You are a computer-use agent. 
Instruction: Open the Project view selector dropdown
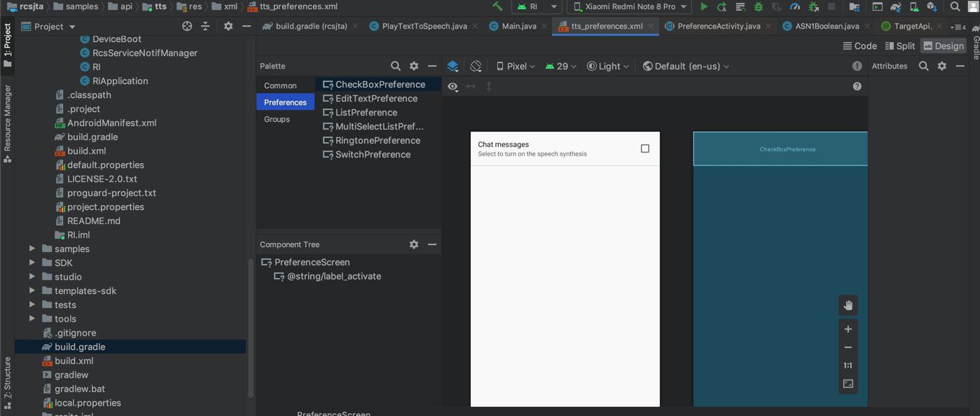49,27
